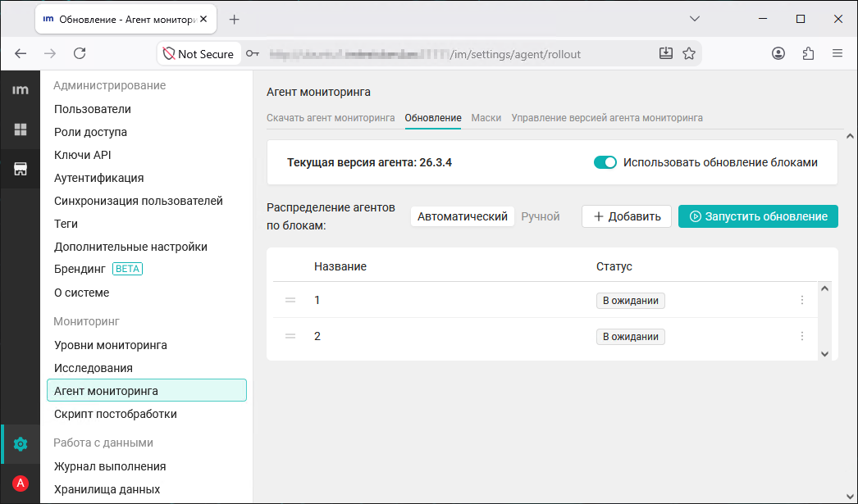This screenshot has height=504, width=858.
Task: Click Запустить обновление button
Action: [x=758, y=216]
